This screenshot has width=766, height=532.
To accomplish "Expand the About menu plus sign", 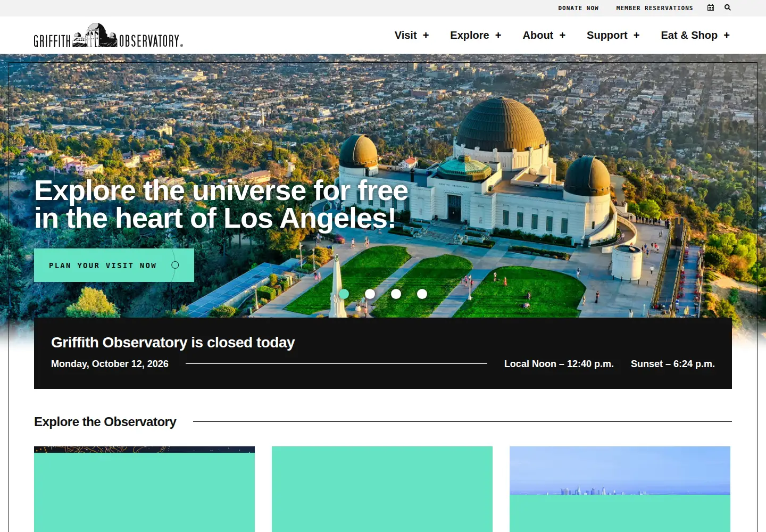I will [x=562, y=35].
